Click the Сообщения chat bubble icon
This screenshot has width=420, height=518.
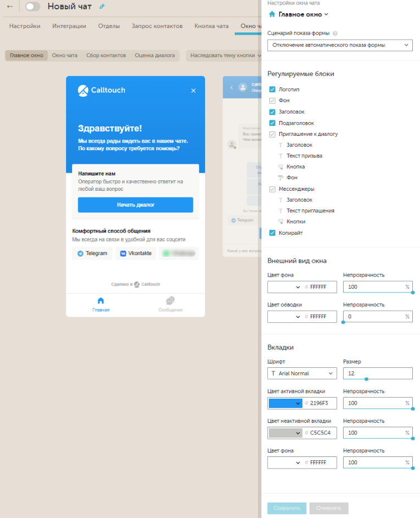170,301
